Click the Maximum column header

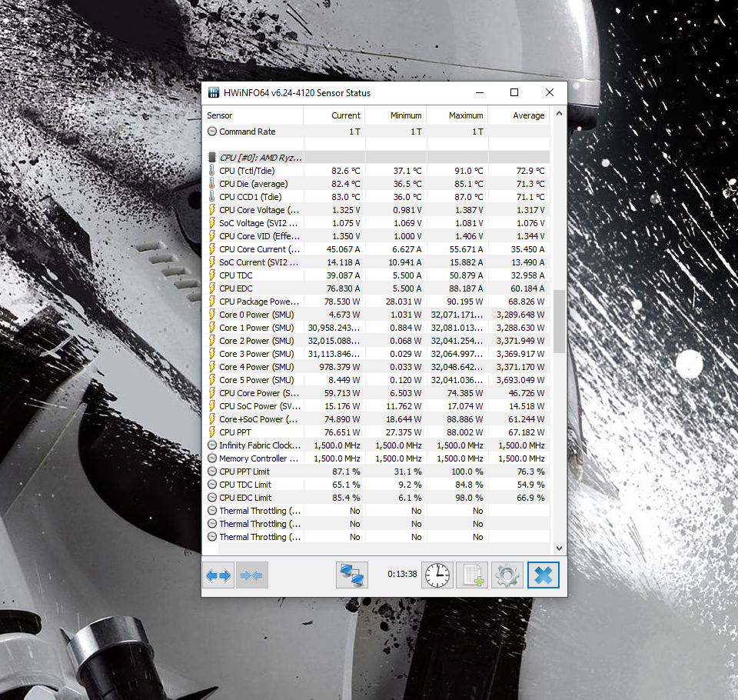(457, 115)
